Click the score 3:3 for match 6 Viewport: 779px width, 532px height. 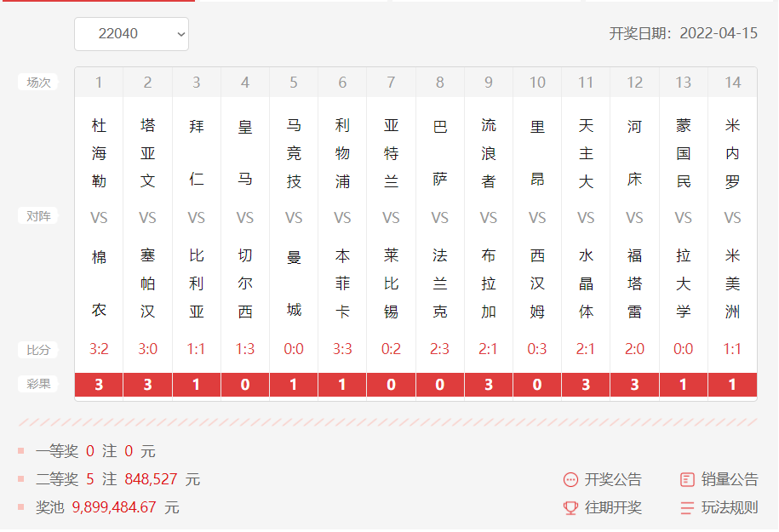pyautogui.click(x=342, y=349)
